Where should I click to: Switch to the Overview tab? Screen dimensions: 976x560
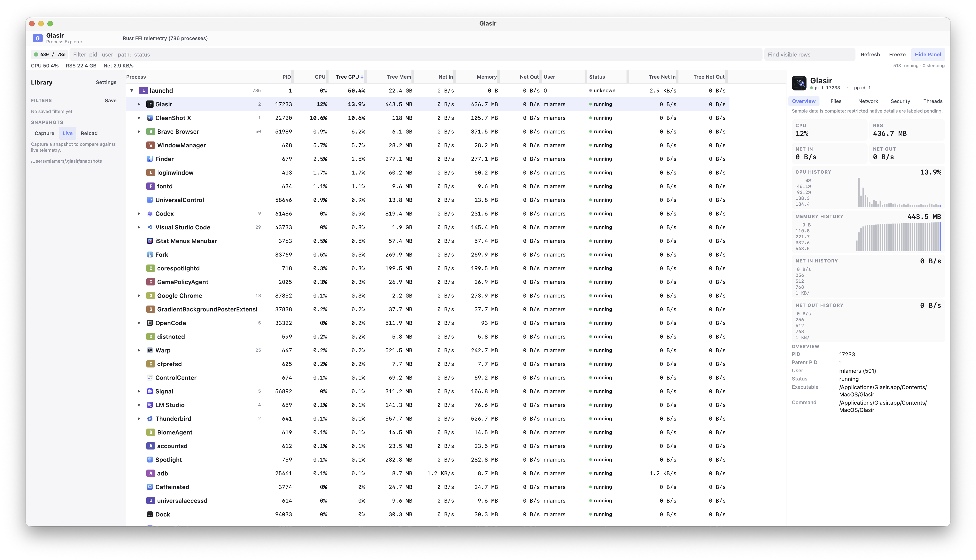803,101
